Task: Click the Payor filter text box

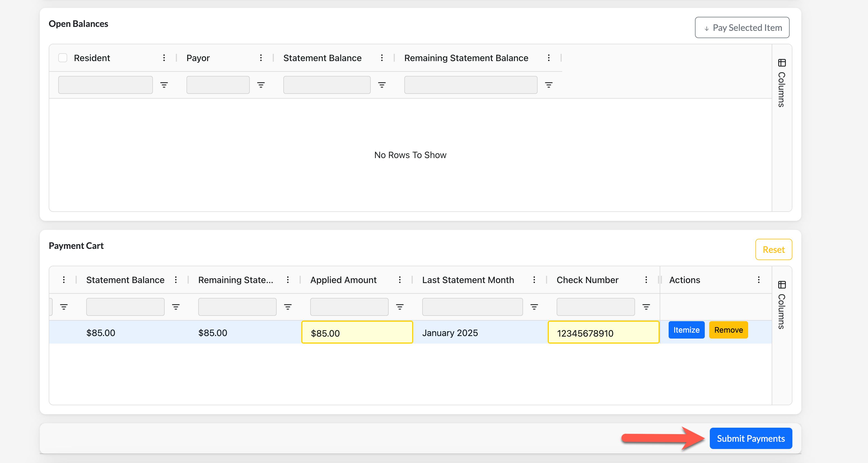Action: (x=218, y=85)
